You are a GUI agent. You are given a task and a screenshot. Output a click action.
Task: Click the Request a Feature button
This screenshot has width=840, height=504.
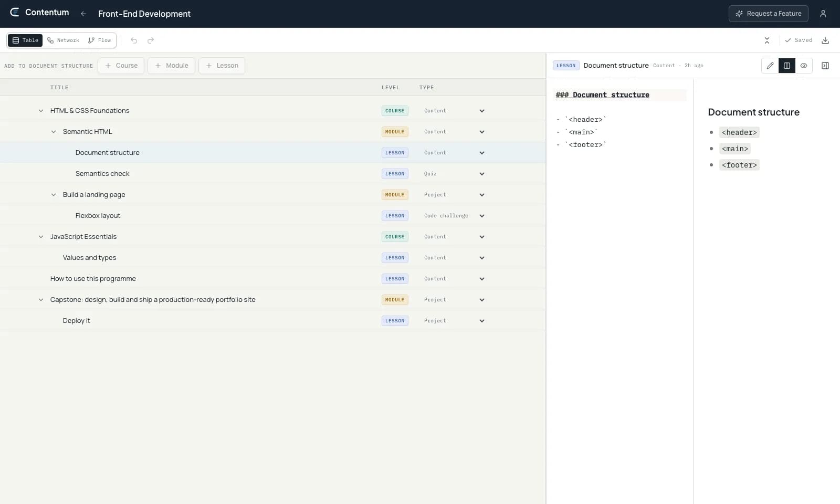click(768, 14)
